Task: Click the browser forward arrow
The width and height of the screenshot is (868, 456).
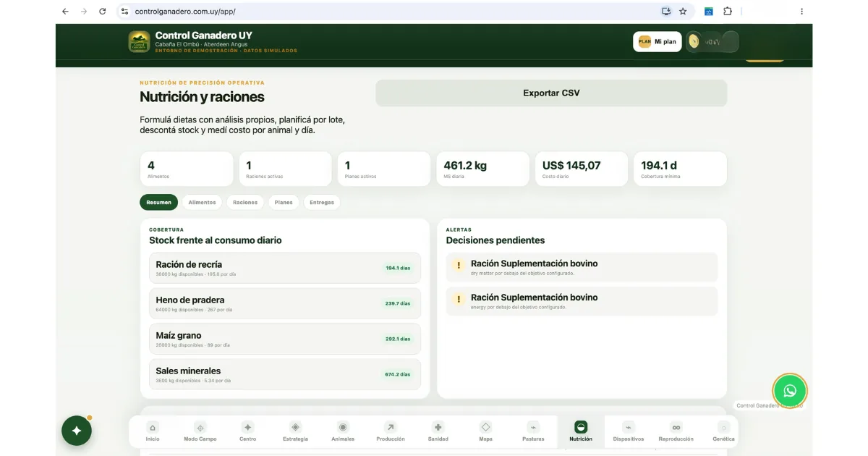Action: tap(84, 12)
